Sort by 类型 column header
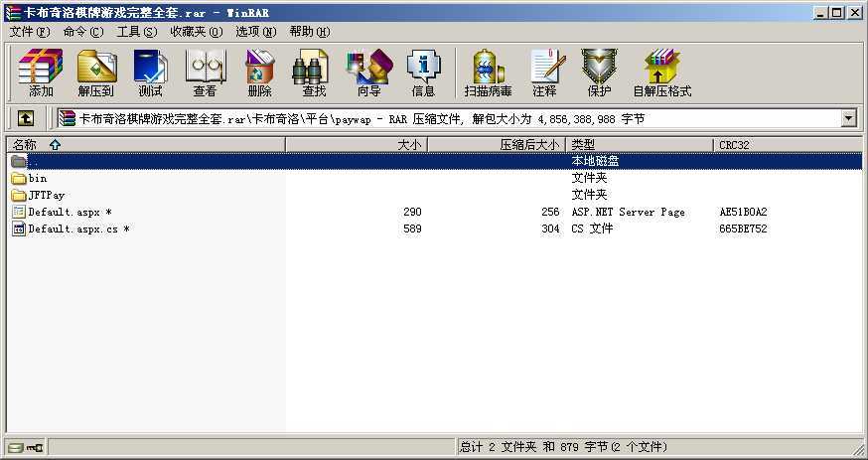 [640, 145]
